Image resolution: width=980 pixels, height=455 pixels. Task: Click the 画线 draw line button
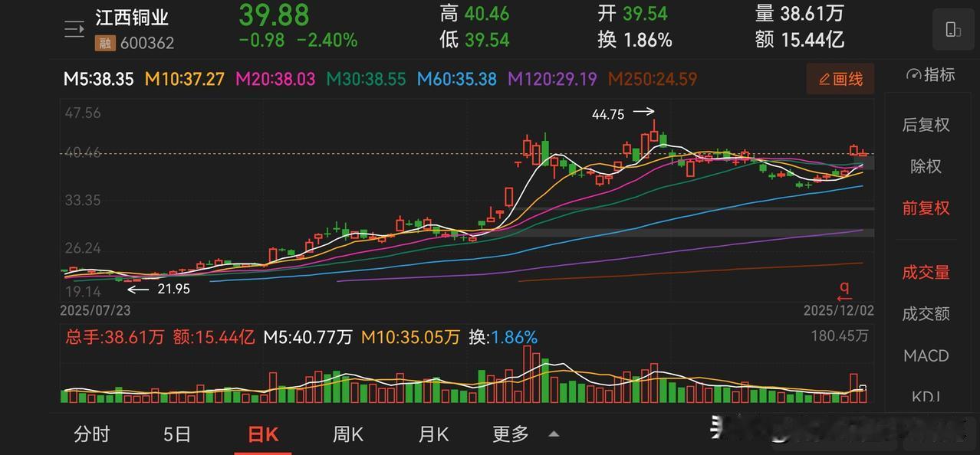840,79
